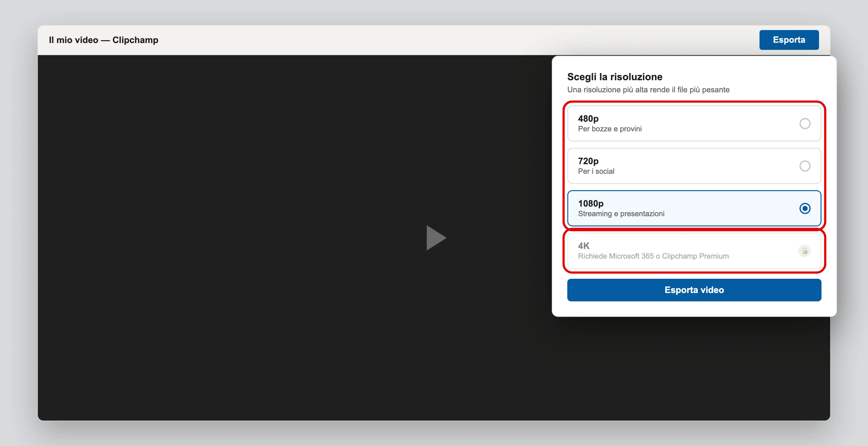Select the 720p radio button
Screen dimensions: 868x446
pos(805,166)
